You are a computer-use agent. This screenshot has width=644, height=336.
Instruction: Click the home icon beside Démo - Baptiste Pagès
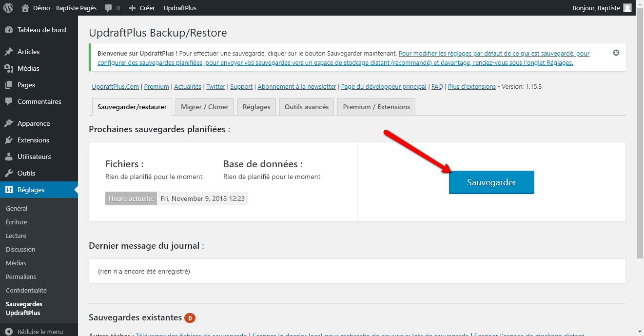[25, 8]
